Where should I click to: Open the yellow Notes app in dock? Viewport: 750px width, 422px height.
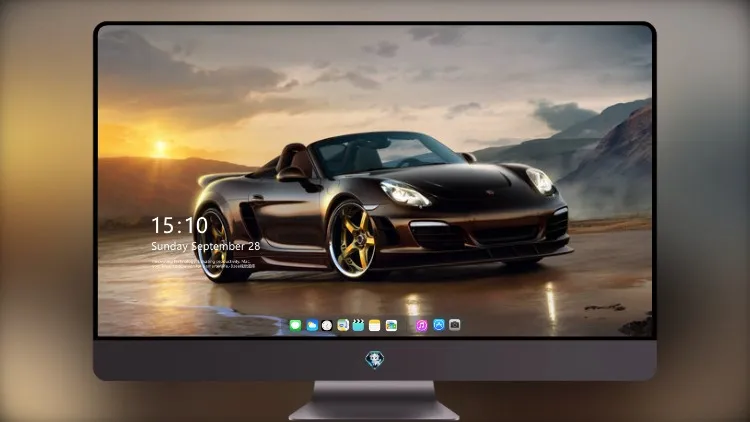(375, 325)
